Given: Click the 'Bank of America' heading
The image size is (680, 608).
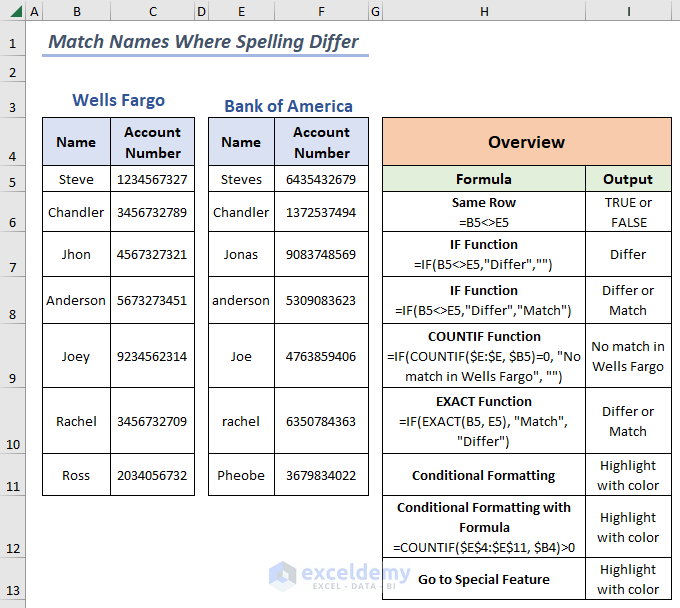Looking at the screenshot, I should 288,106.
